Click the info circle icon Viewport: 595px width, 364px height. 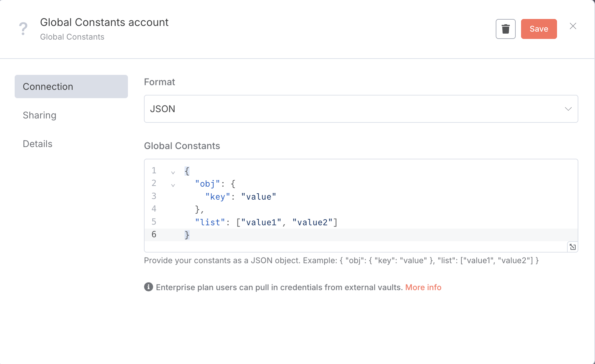point(149,287)
